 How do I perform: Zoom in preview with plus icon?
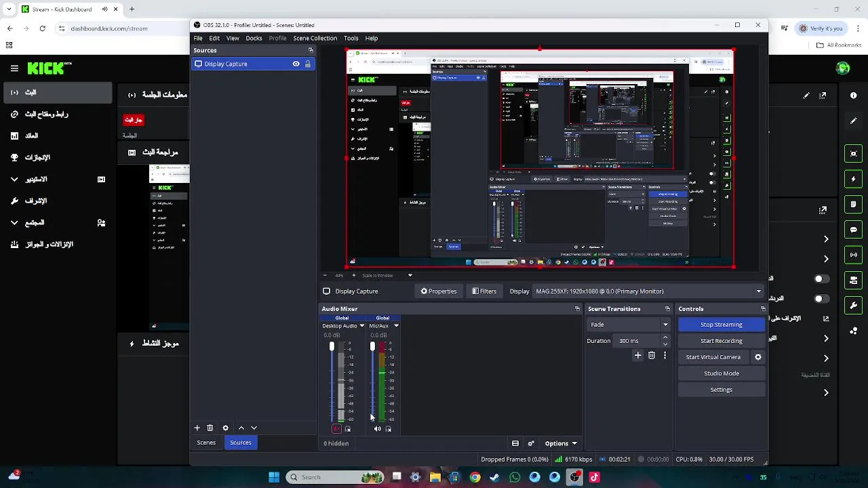tap(353, 276)
